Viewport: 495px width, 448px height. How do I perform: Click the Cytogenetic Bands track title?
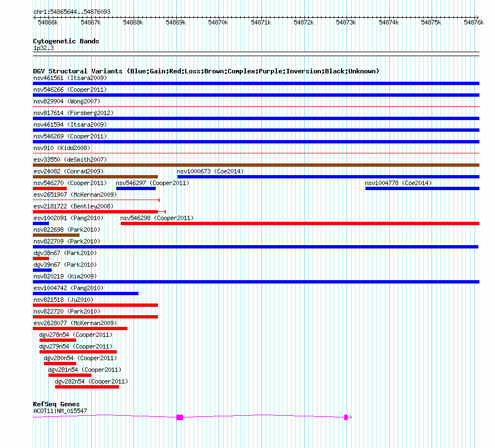[66, 41]
